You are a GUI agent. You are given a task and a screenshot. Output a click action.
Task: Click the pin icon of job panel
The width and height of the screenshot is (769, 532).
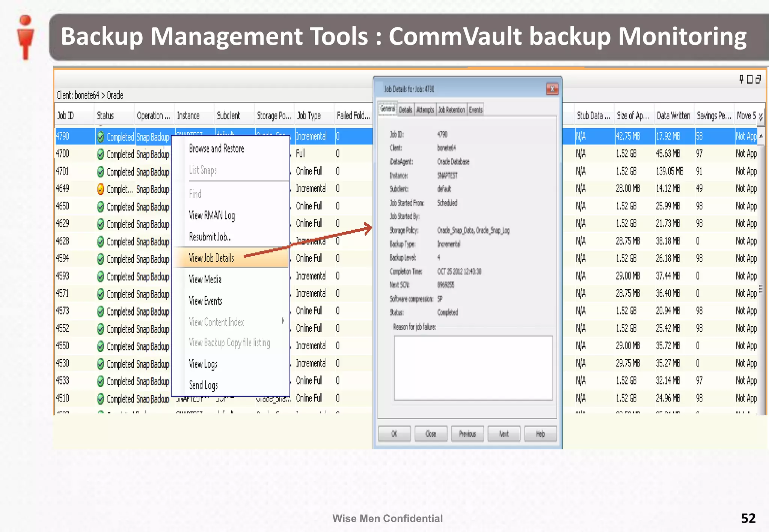[x=741, y=79]
